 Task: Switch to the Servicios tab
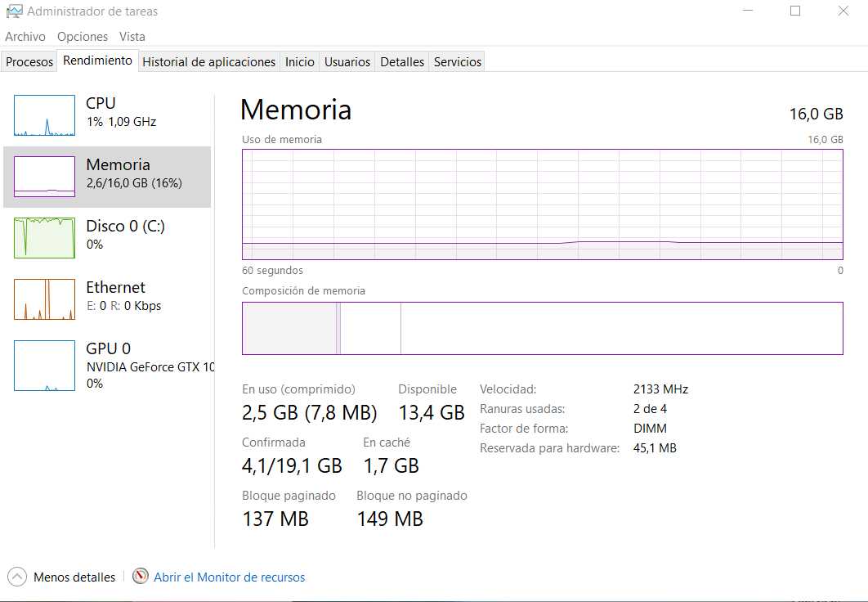pyautogui.click(x=458, y=62)
